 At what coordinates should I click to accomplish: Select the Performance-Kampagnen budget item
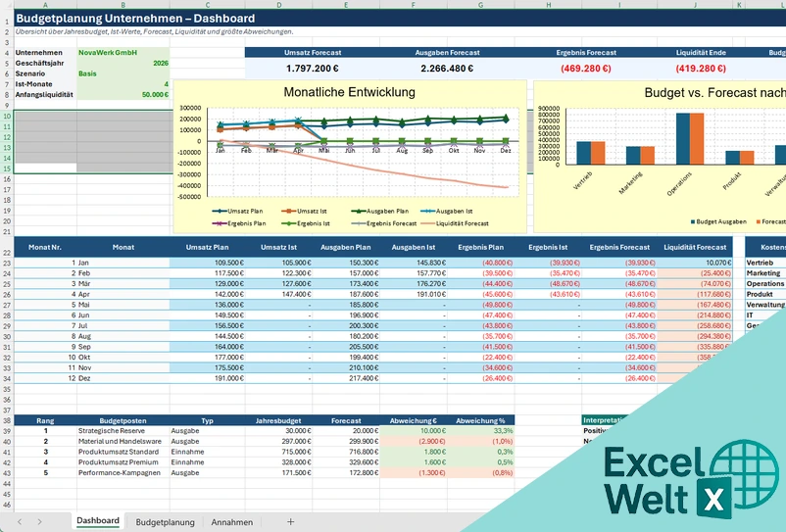tap(123, 473)
